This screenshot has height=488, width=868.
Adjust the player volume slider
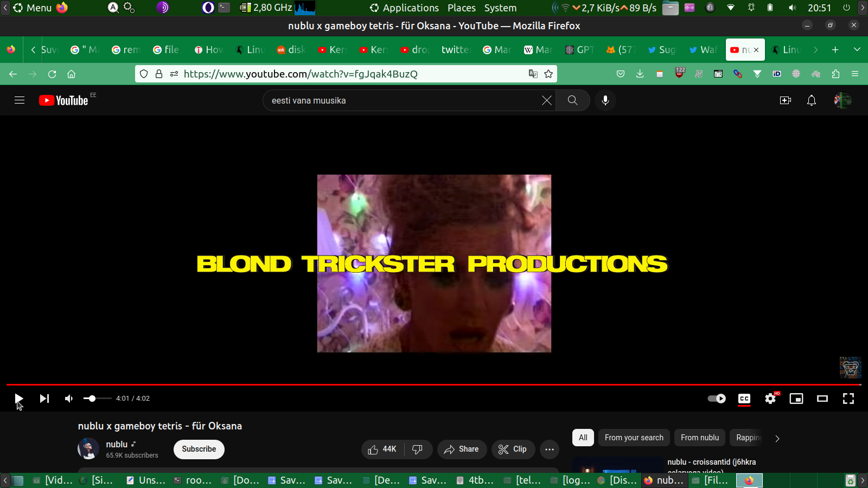97,399
